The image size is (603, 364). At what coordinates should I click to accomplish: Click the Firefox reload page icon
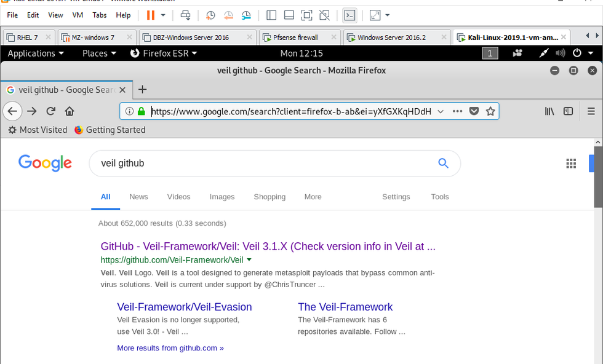point(50,111)
